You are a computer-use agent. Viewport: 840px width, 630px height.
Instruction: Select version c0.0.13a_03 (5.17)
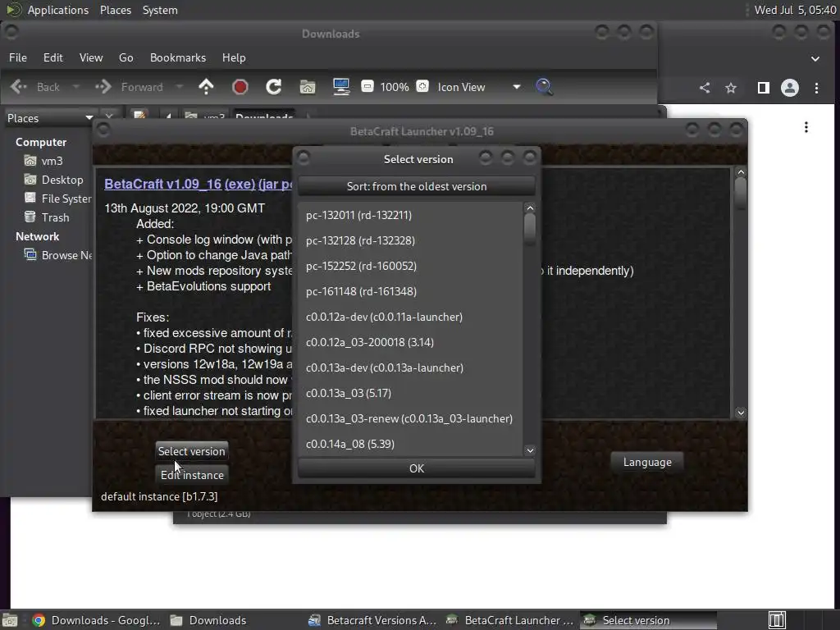410,393
